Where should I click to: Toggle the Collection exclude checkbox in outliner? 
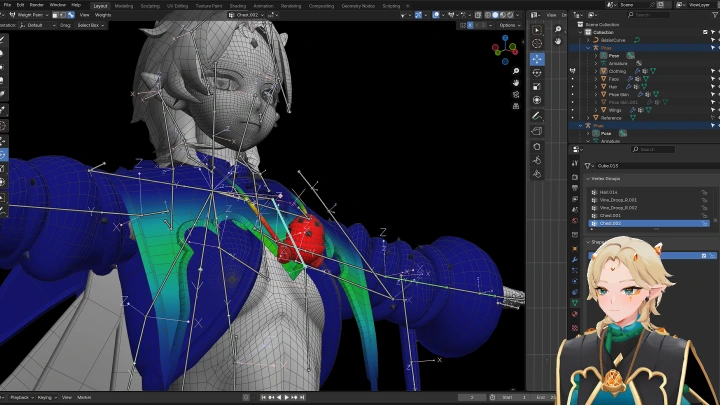tap(705, 32)
